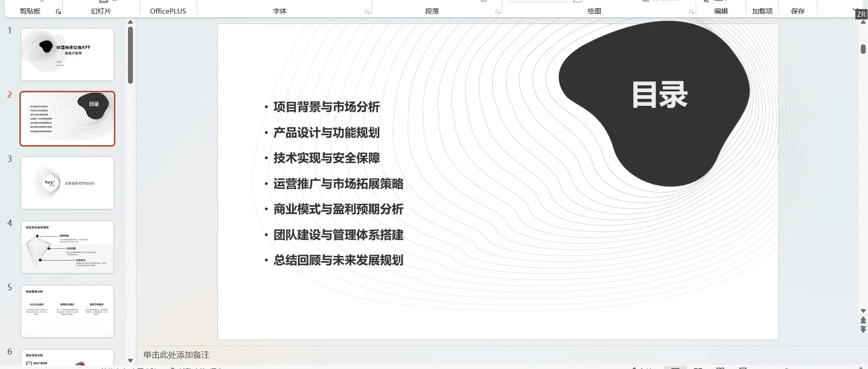Click the 目录 title on the slide
The image size is (868, 369).
[x=660, y=95]
